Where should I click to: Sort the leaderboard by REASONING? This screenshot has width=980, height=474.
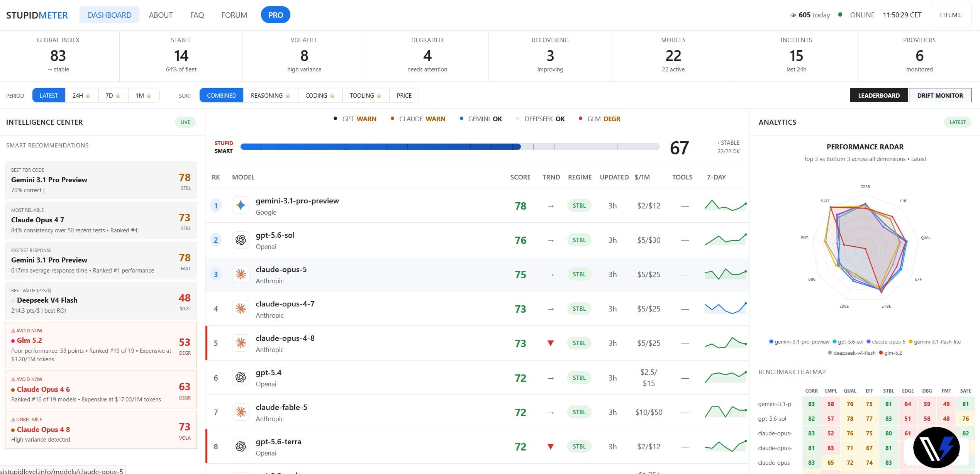click(x=270, y=95)
